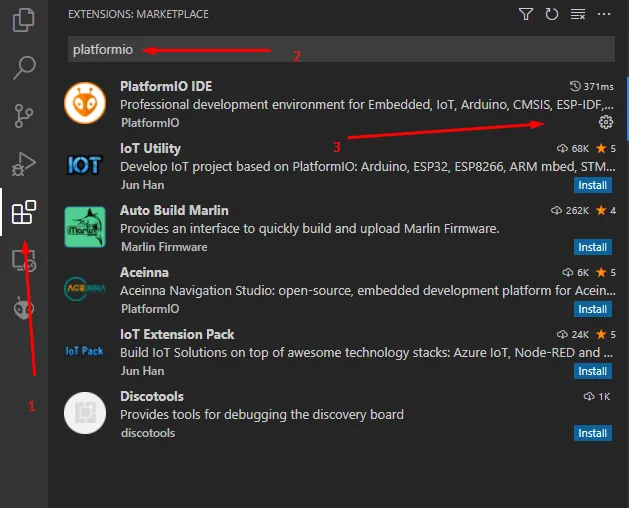
Task: Click the platformio search input field
Action: pos(341,49)
